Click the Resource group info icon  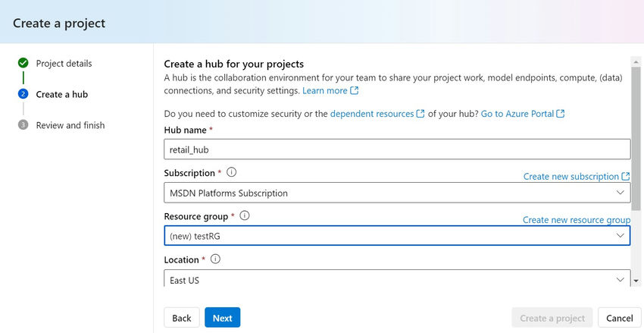[245, 215]
